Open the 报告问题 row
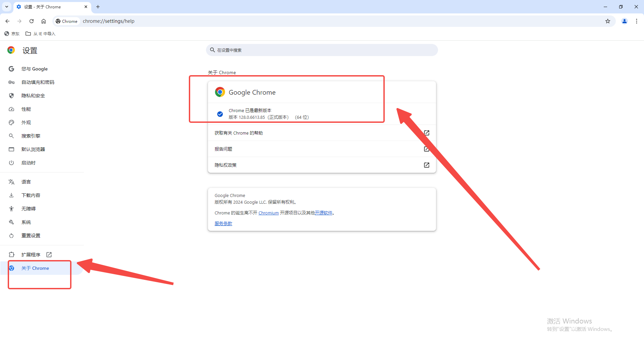Screen dimensions: 644x349 pos(322,149)
